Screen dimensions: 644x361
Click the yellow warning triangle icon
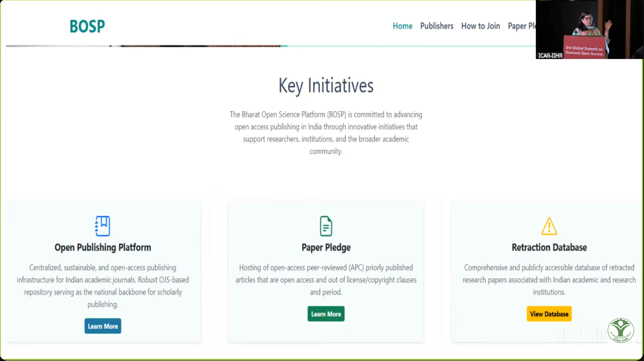click(549, 226)
